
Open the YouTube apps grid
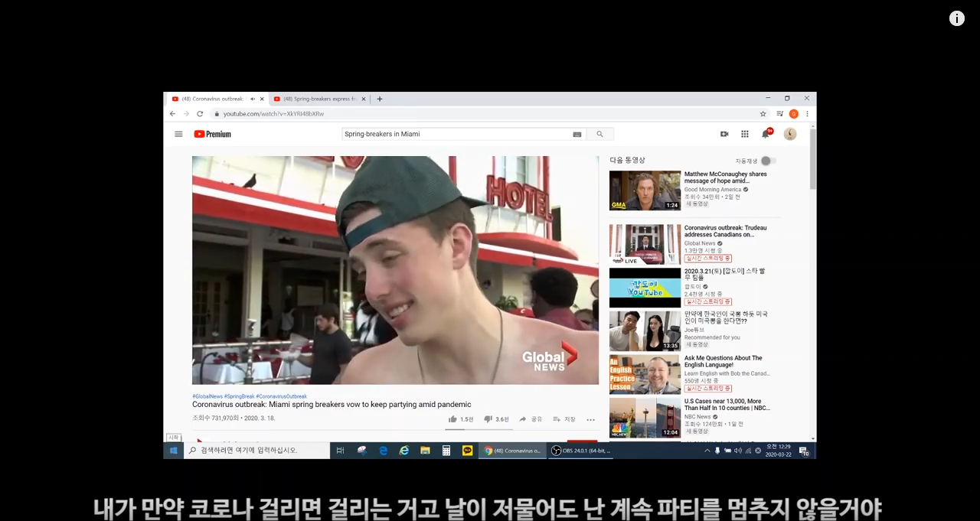pos(744,134)
